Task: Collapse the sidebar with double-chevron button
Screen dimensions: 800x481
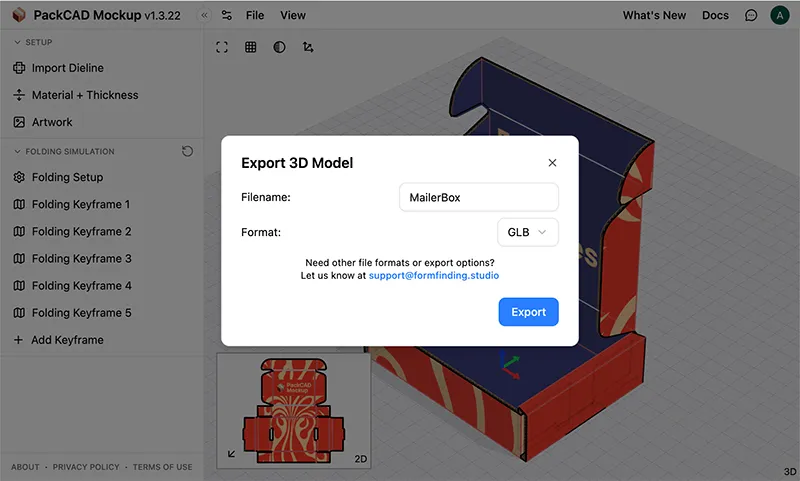Action: tap(204, 15)
